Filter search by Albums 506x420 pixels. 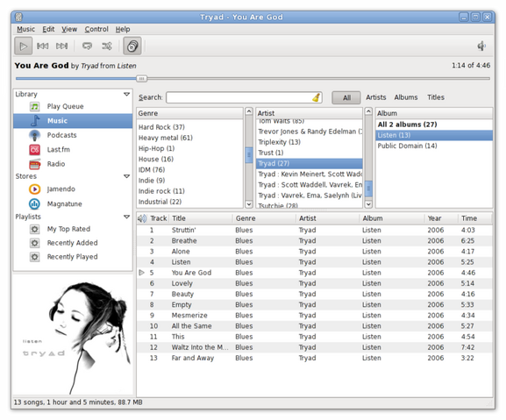[x=406, y=97]
